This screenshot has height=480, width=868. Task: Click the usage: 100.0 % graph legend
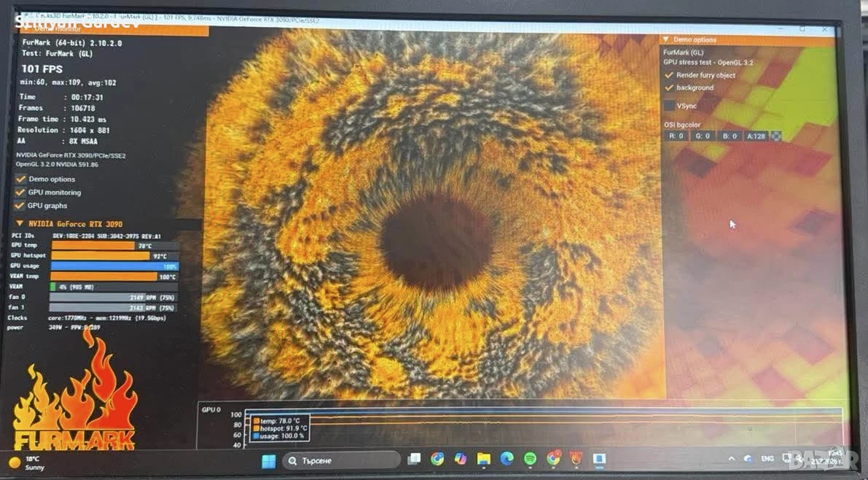tap(278, 436)
